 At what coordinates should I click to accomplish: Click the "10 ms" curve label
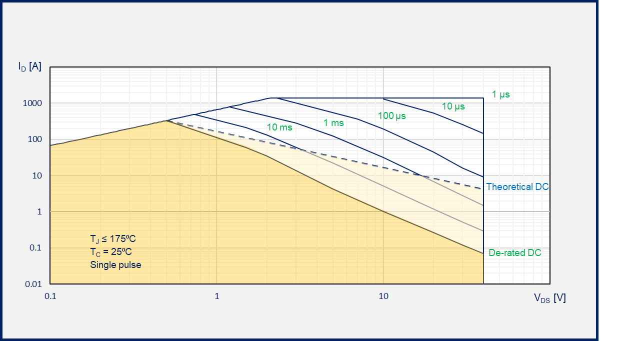coord(279,127)
